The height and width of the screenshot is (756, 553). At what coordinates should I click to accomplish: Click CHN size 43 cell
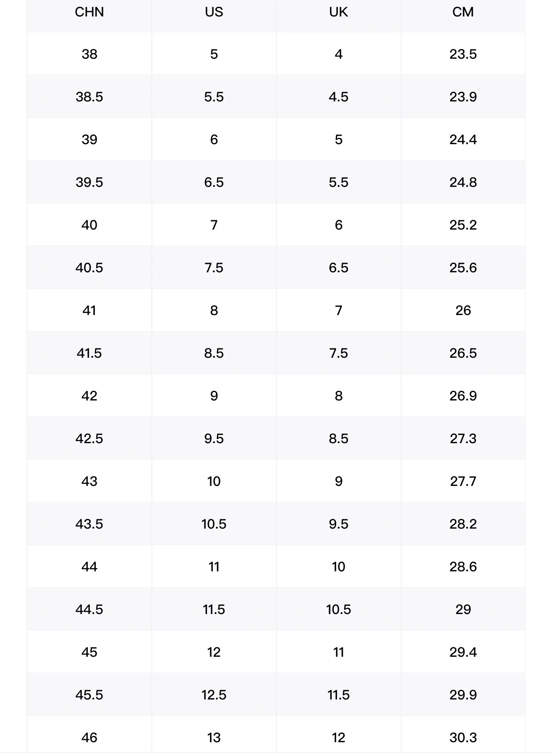click(89, 481)
